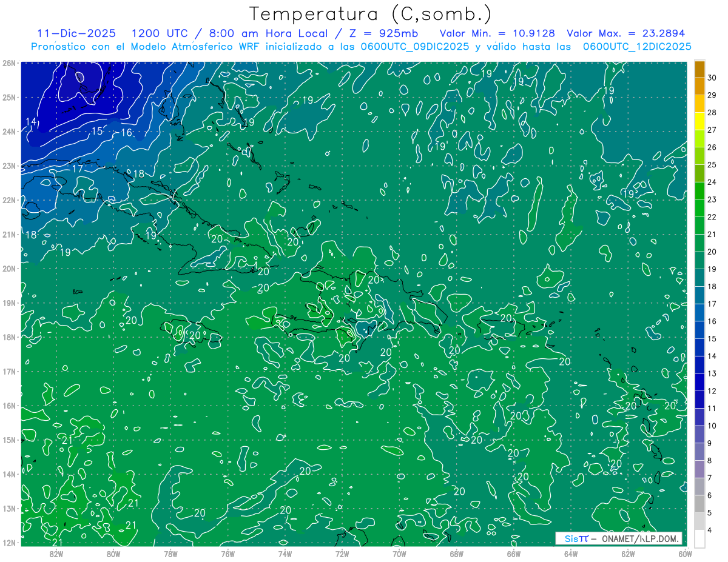Click the green swatch between 21 and 22
The width and height of the screenshot is (728, 562).
[x=699, y=226]
